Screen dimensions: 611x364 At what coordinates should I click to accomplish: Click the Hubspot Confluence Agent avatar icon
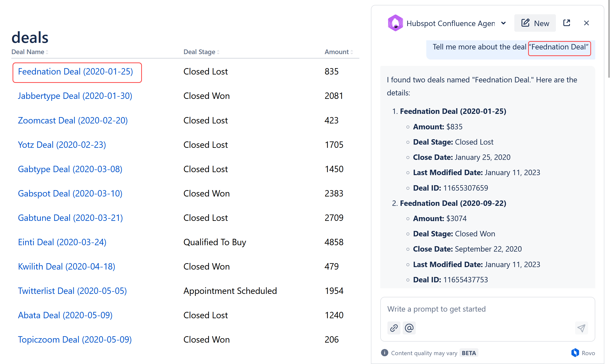(x=395, y=23)
